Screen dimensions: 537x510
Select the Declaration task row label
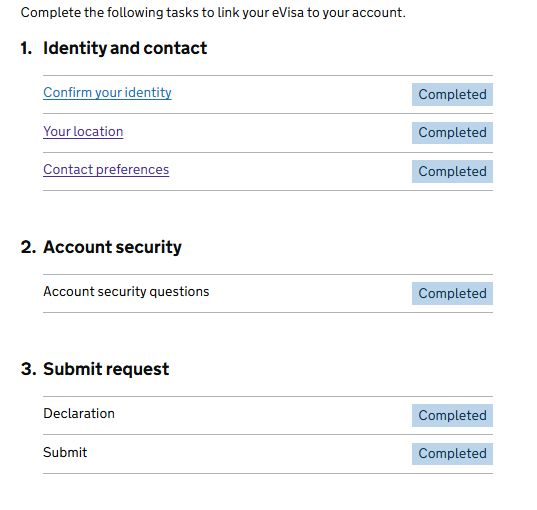[x=79, y=414]
